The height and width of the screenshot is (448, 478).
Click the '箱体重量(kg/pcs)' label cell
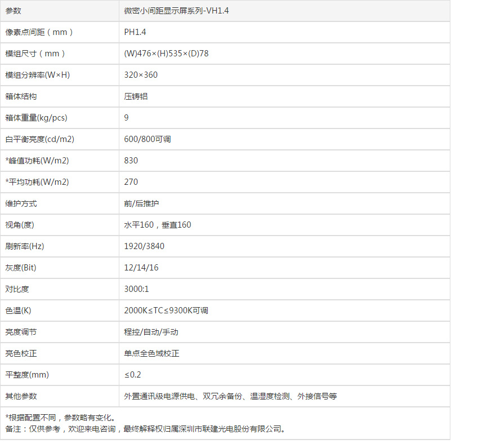pos(36,118)
